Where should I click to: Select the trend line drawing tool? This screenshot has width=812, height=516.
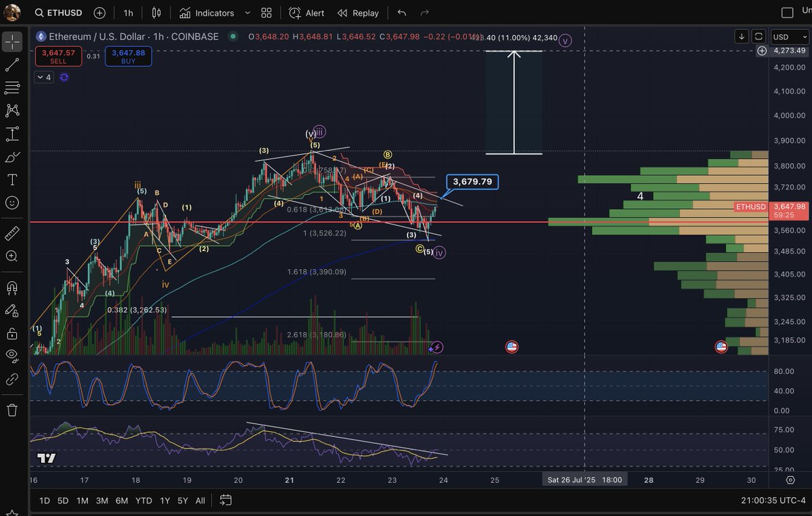[12, 64]
